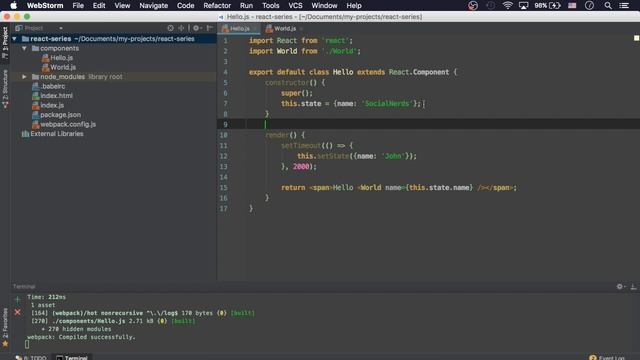
Task: Click the battery status indicator
Action: (548, 5)
